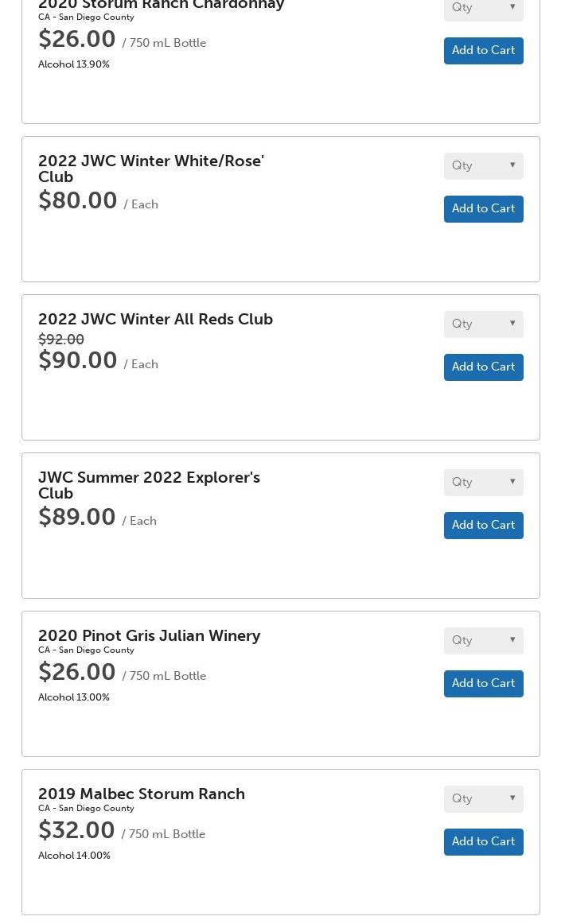Add JWC Summer 2022 Explorer's Club to cart
Viewport: 561px width, 924px height.
[x=483, y=525]
